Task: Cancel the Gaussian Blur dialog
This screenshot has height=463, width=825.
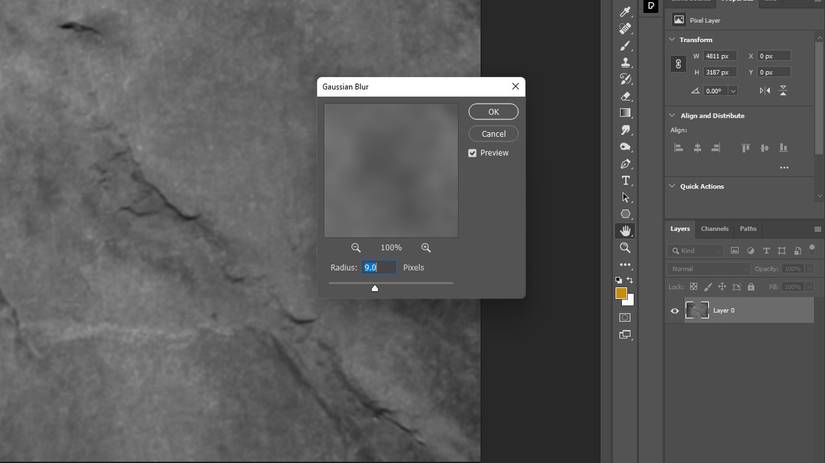Action: coord(493,134)
